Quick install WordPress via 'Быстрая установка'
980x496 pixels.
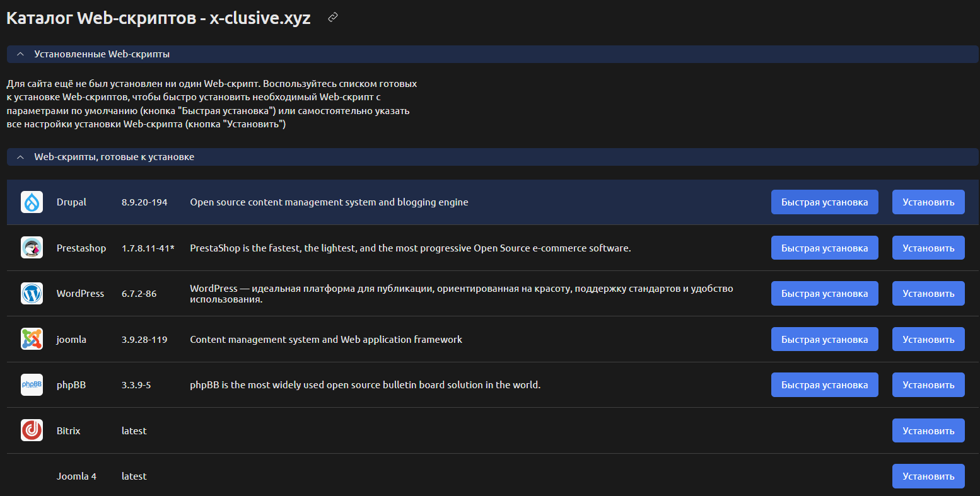click(x=824, y=294)
